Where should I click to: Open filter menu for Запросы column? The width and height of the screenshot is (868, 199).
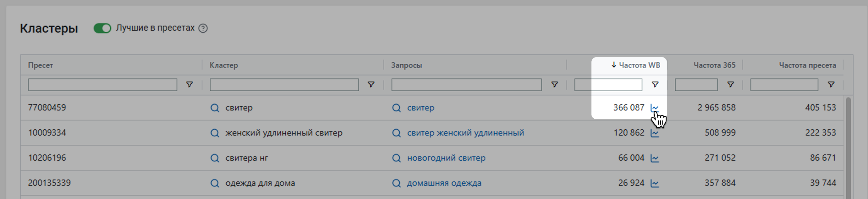pyautogui.click(x=554, y=84)
